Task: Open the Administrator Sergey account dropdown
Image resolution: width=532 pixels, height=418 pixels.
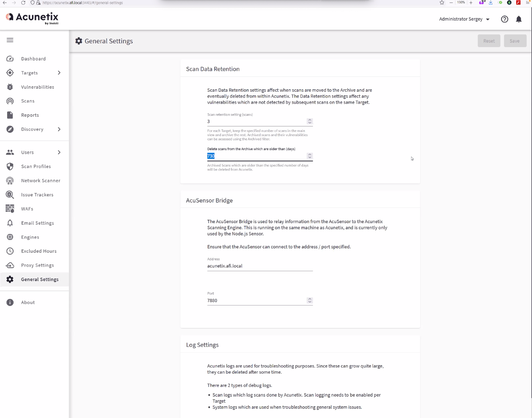Action: point(464,19)
